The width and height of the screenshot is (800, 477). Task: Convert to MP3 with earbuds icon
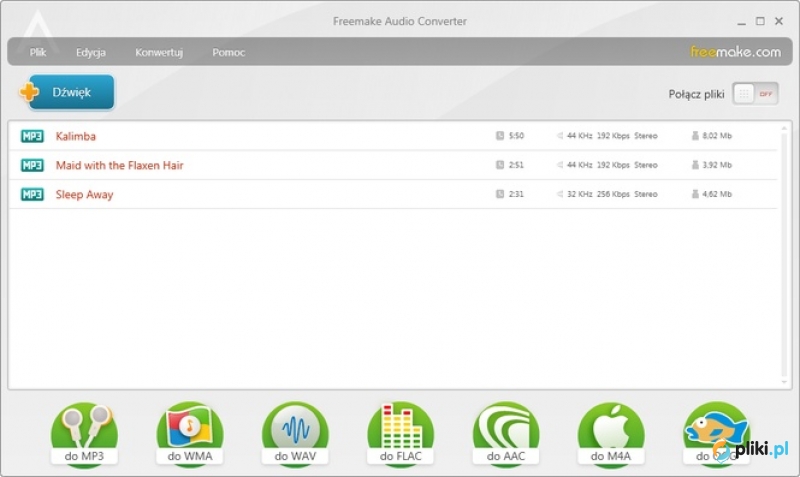click(x=84, y=434)
